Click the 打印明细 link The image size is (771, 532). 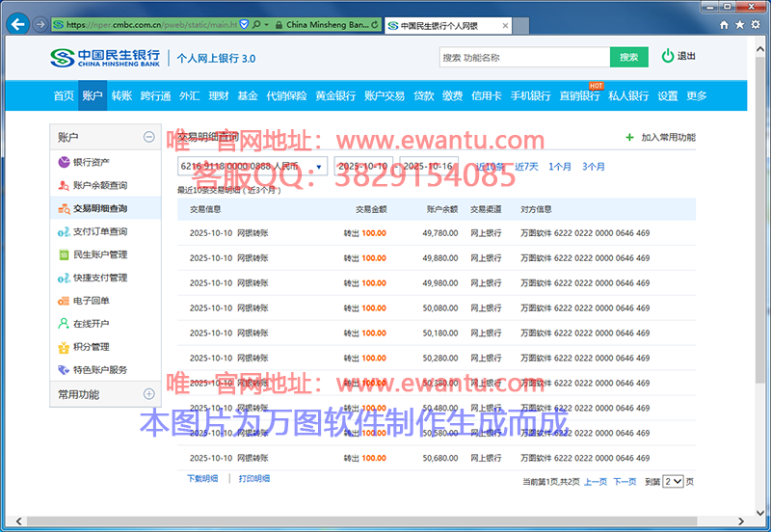point(254,478)
